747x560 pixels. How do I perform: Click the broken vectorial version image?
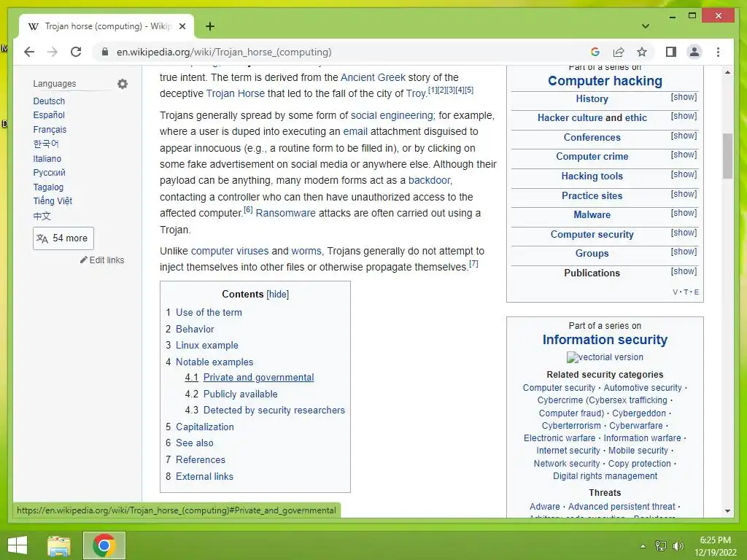[x=605, y=357]
